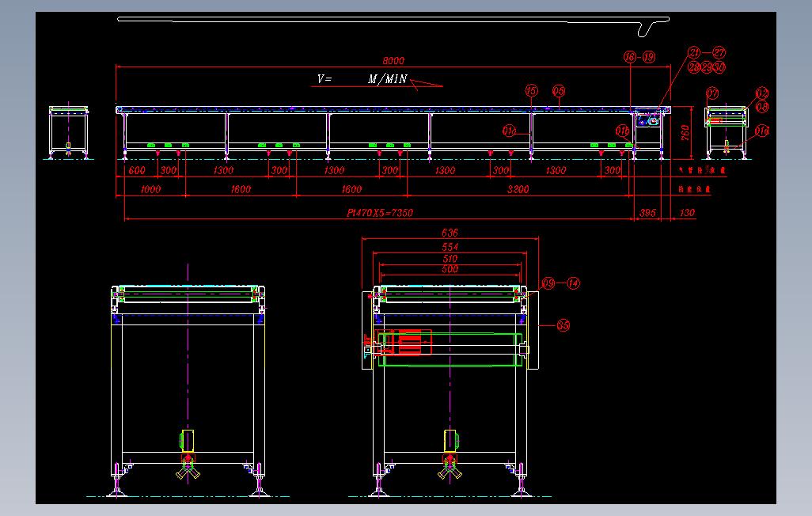Image resolution: width=812 pixels, height=516 pixels.
Task: Select the P1470X5=7350 pitch dimension
Action: (x=380, y=212)
